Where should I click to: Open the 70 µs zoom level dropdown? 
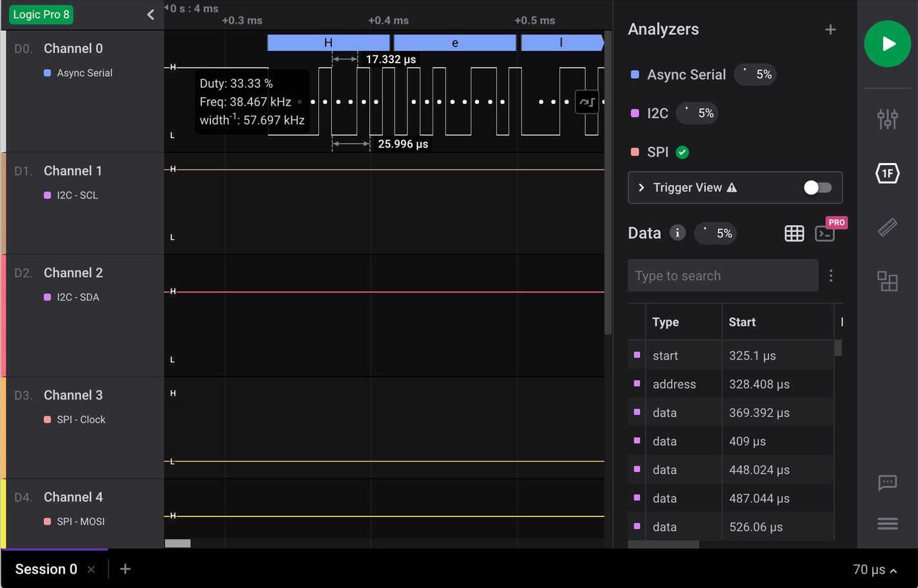[x=872, y=569]
